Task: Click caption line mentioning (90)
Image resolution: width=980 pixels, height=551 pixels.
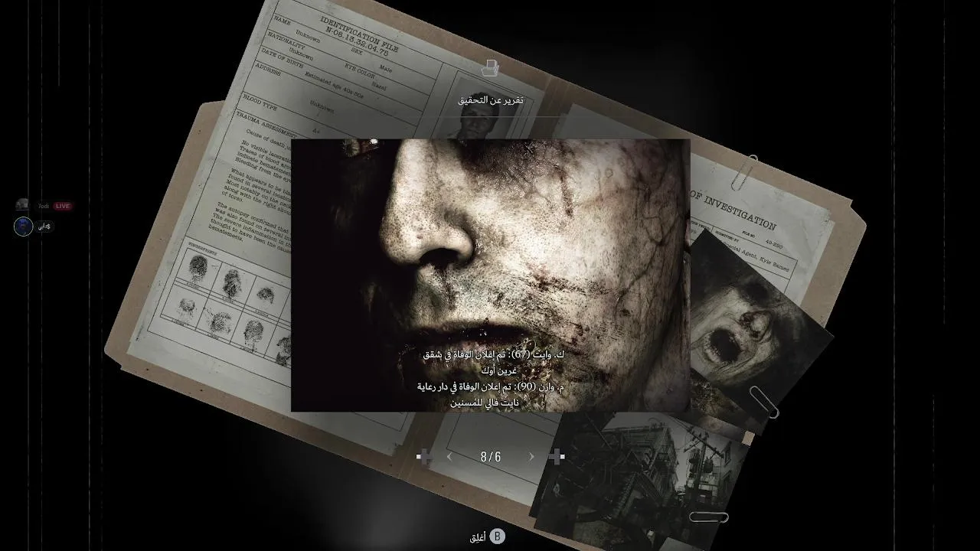Action: tap(492, 395)
